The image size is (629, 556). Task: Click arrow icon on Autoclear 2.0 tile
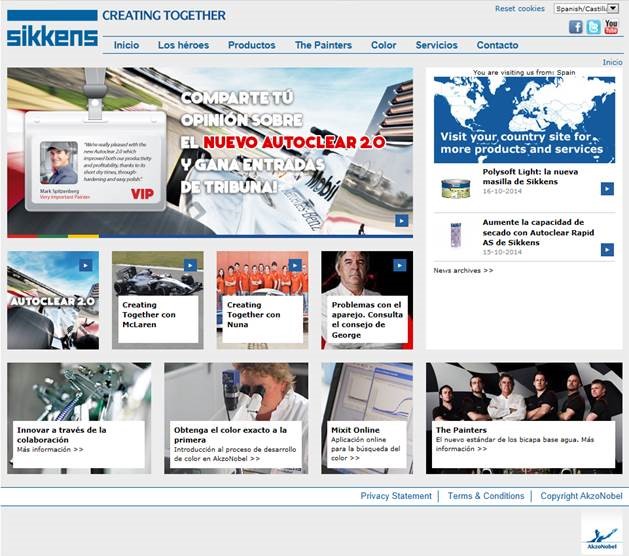85,265
